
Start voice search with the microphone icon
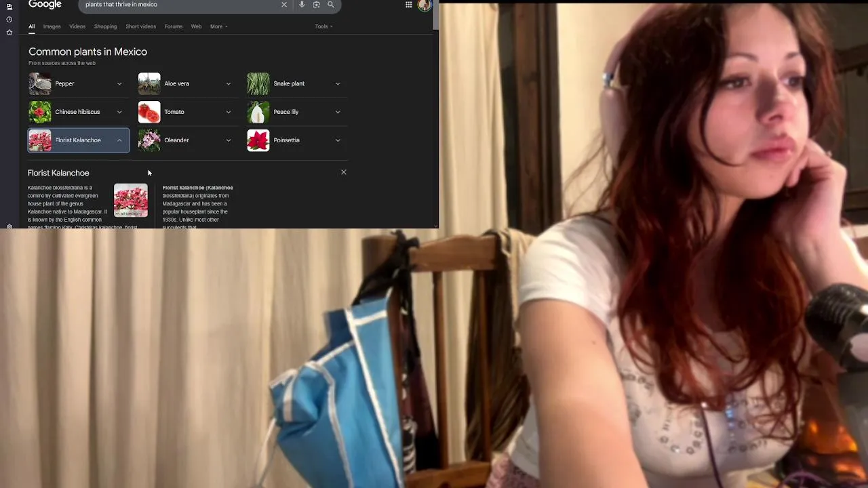[302, 5]
